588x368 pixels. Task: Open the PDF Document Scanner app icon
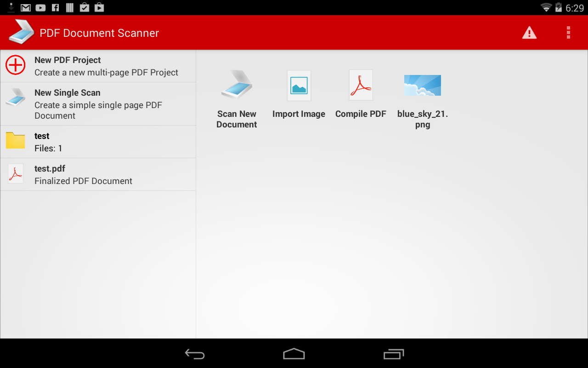[x=21, y=32]
